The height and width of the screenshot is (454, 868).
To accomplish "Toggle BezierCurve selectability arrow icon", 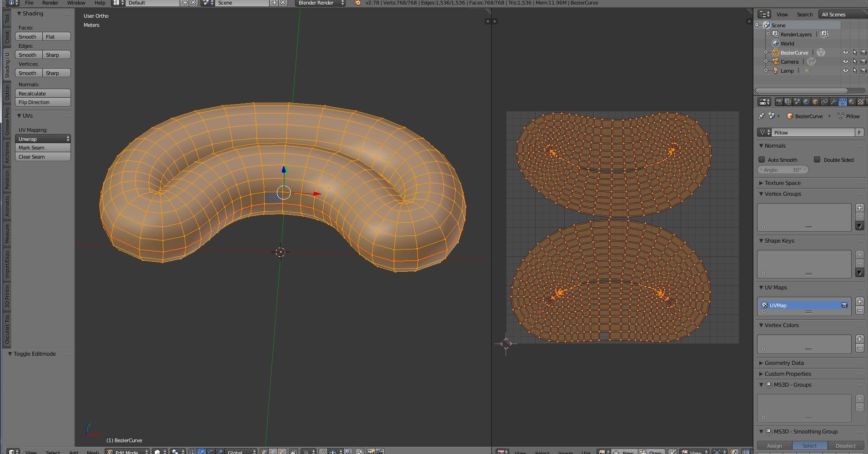I will [x=855, y=53].
